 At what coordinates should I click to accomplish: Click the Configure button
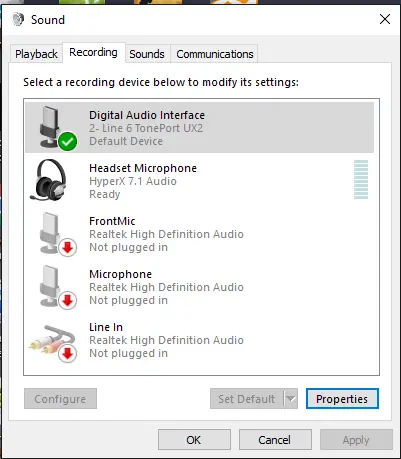coord(60,399)
